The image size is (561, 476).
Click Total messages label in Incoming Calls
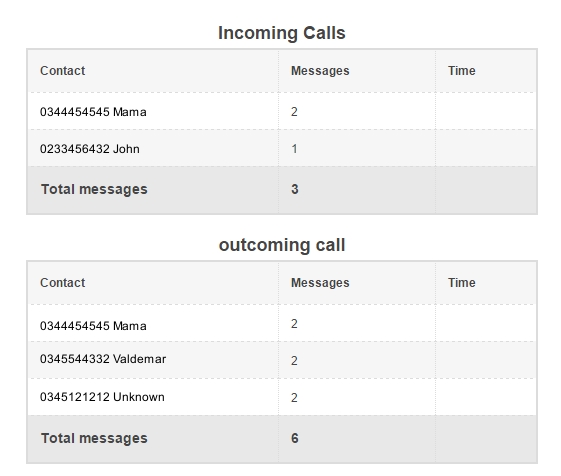coord(94,189)
